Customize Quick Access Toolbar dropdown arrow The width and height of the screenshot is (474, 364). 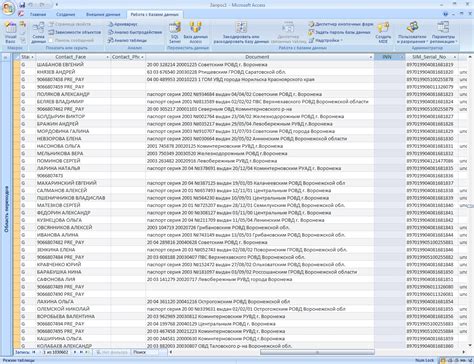(x=57, y=5)
